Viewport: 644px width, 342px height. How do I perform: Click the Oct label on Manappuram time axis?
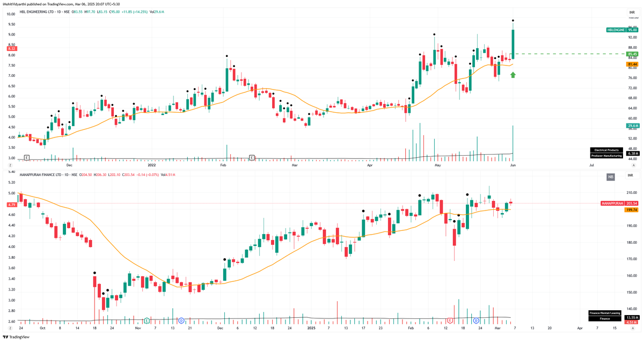(42, 327)
